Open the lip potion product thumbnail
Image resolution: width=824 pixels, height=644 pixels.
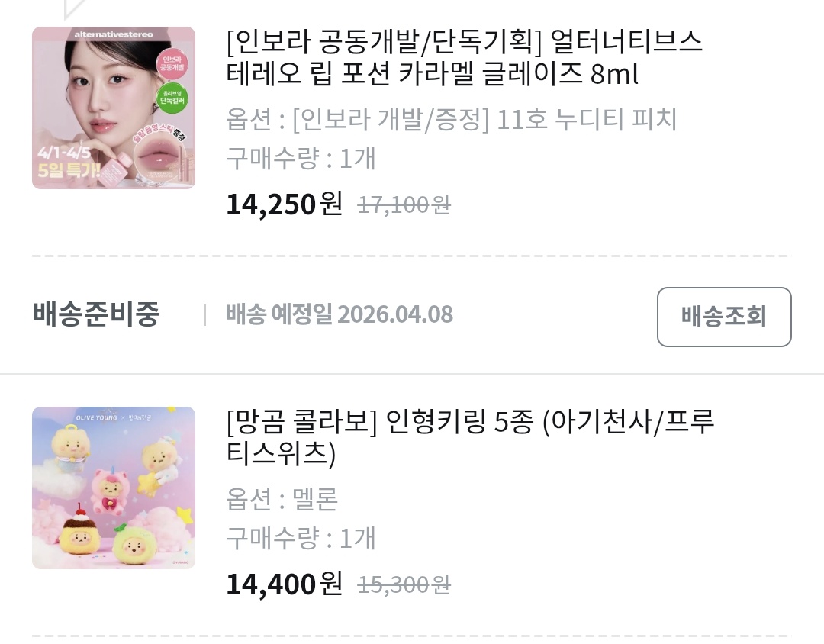(114, 108)
